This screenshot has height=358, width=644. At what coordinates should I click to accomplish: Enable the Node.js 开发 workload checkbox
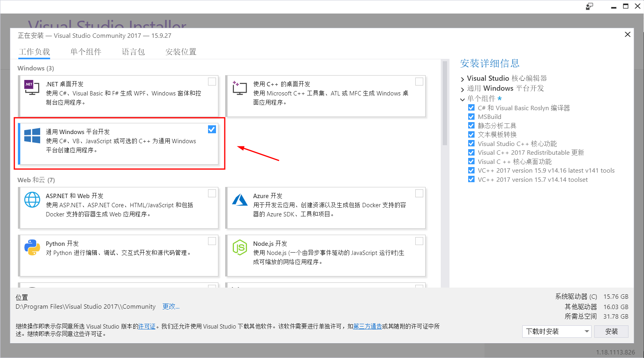point(419,241)
